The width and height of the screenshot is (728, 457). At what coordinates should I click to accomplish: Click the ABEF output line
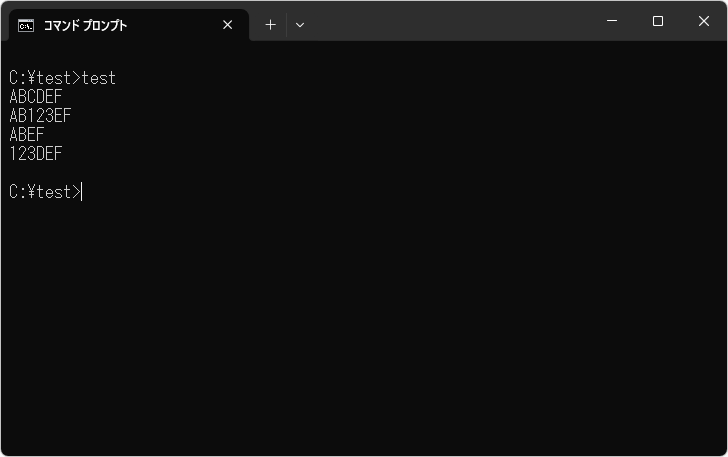click(27, 135)
